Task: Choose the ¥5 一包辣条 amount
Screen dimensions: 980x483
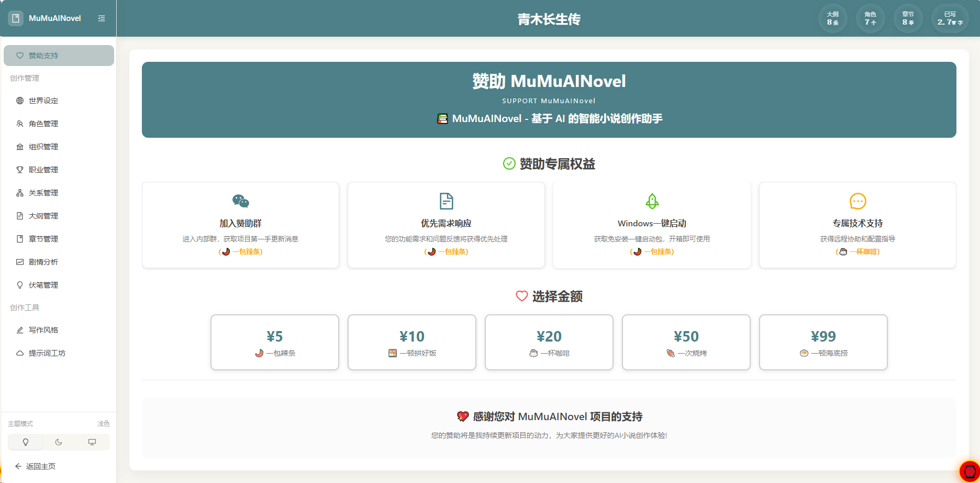Action: tap(275, 342)
